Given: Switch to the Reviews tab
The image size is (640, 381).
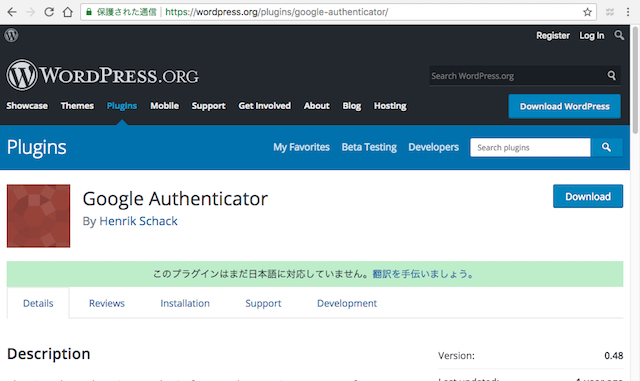Looking at the screenshot, I should pyautogui.click(x=107, y=303).
